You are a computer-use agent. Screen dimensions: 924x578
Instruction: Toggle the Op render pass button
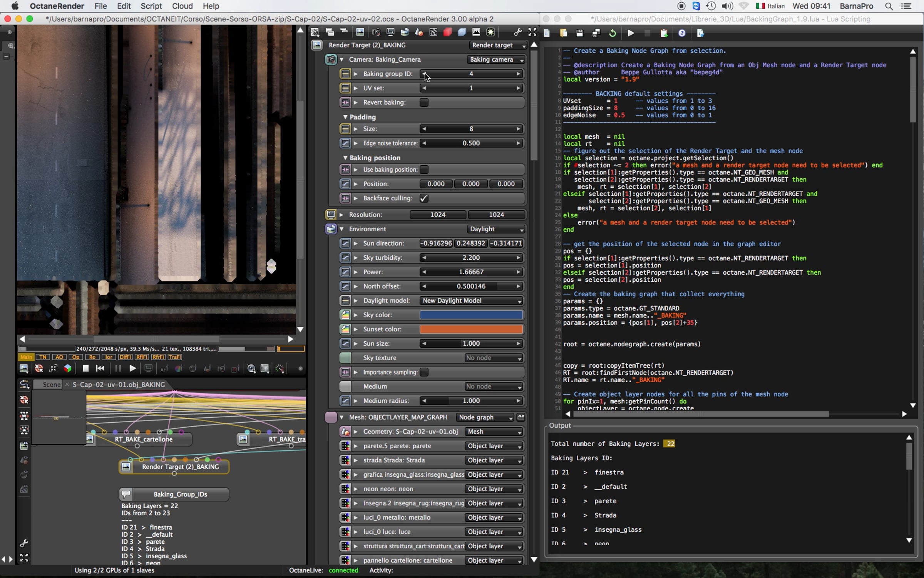pos(76,357)
